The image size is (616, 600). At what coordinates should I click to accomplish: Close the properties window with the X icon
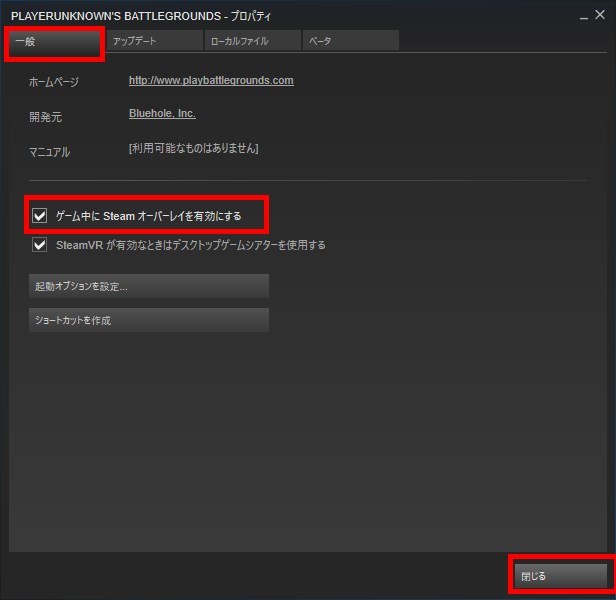coord(600,15)
